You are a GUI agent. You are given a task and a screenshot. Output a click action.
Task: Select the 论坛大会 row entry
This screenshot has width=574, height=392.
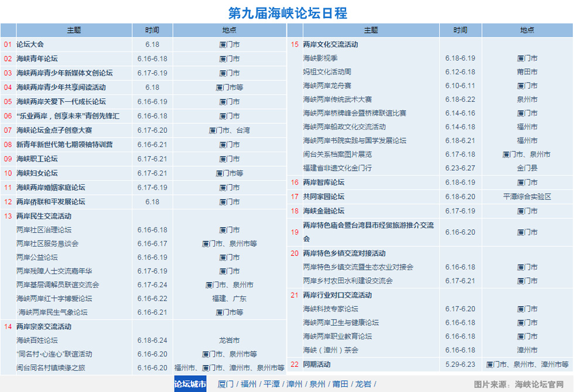(30, 44)
